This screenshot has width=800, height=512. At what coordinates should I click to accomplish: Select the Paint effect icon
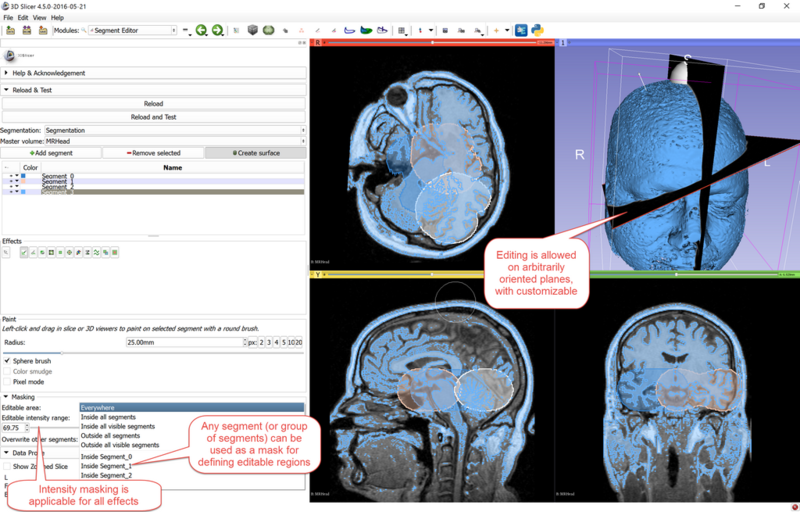click(24, 252)
